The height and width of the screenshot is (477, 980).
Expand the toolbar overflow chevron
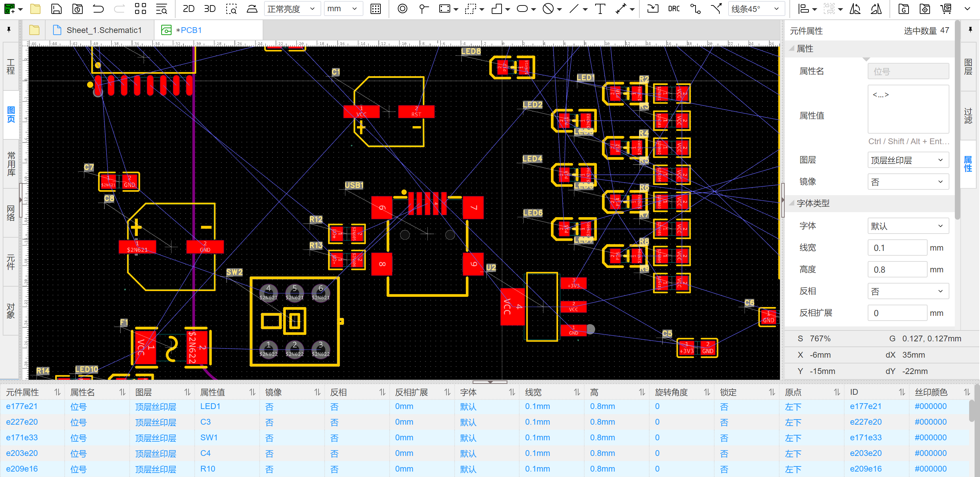tap(967, 8)
